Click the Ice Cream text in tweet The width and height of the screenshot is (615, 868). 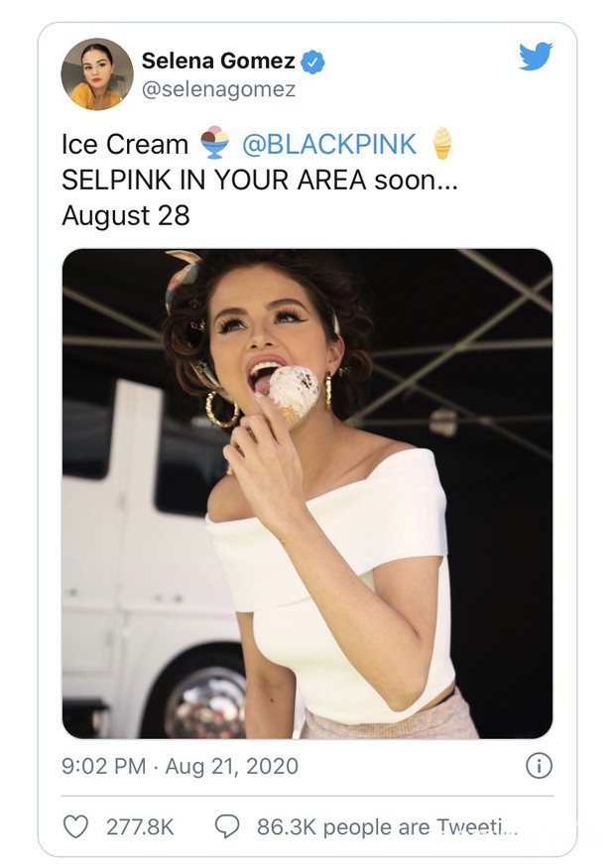(x=125, y=145)
